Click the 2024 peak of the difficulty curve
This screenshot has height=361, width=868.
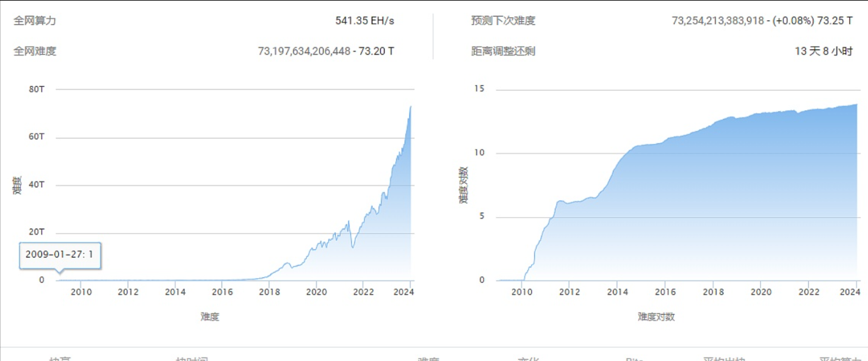[x=410, y=107]
